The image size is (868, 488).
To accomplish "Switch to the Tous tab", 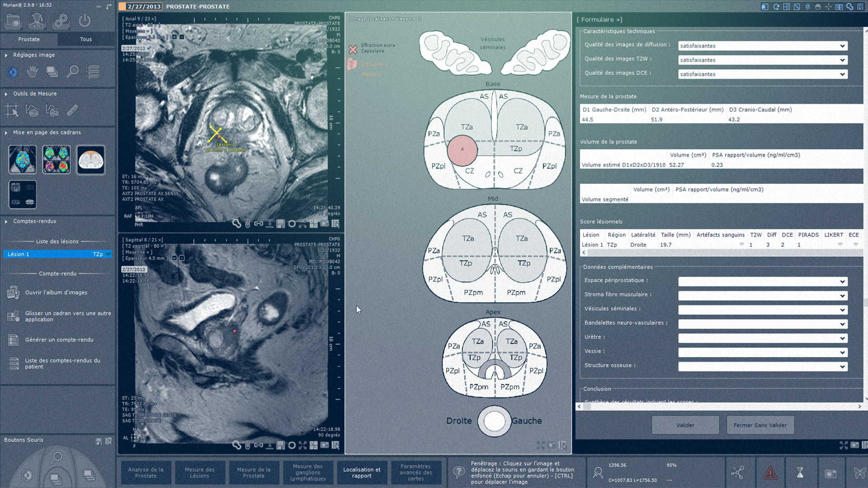I will point(85,39).
